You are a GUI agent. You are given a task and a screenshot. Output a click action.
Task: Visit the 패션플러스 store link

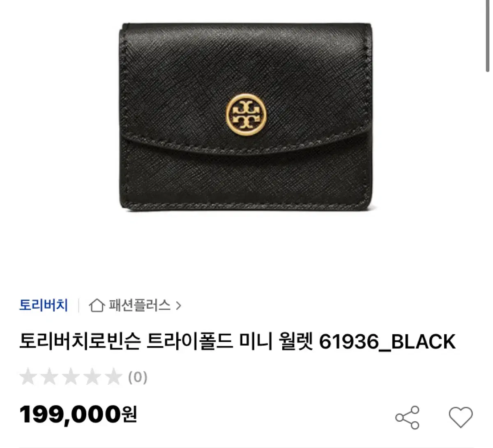pos(139,305)
